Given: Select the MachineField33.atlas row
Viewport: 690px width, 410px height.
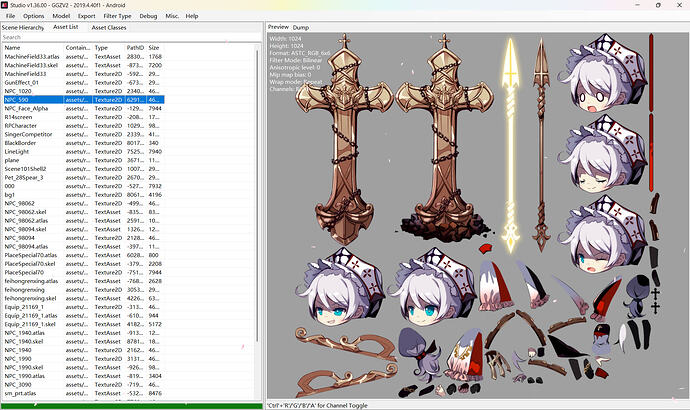Looking at the screenshot, I should coord(84,56).
